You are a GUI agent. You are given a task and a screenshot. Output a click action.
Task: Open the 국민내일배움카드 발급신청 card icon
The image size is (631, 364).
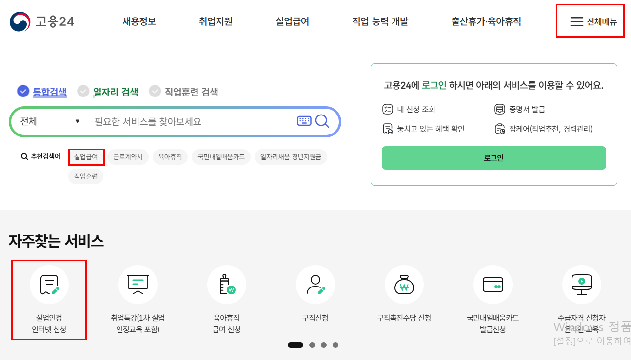coord(493,284)
